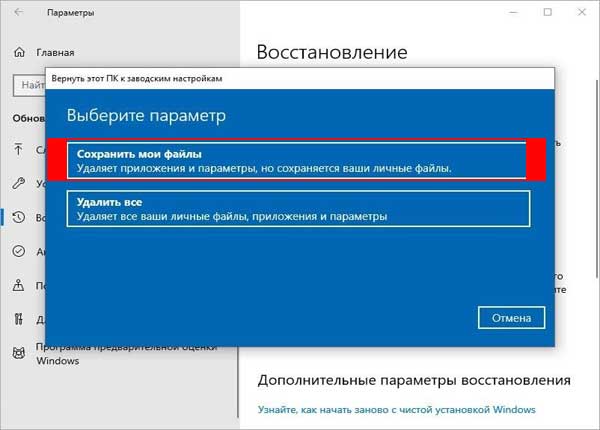Open the 'Главная' home icon
This screenshot has width=600, height=430.
(x=19, y=52)
